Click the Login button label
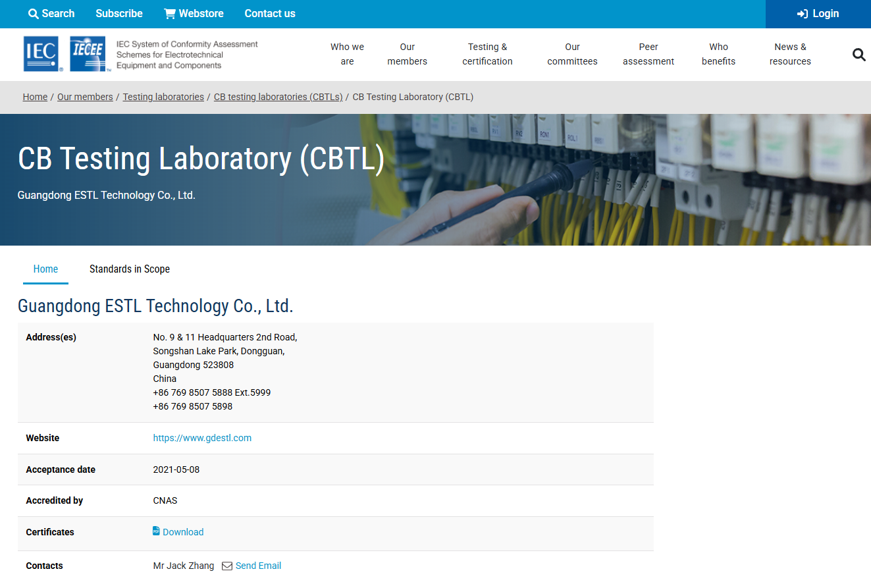871x588 pixels. click(x=826, y=14)
